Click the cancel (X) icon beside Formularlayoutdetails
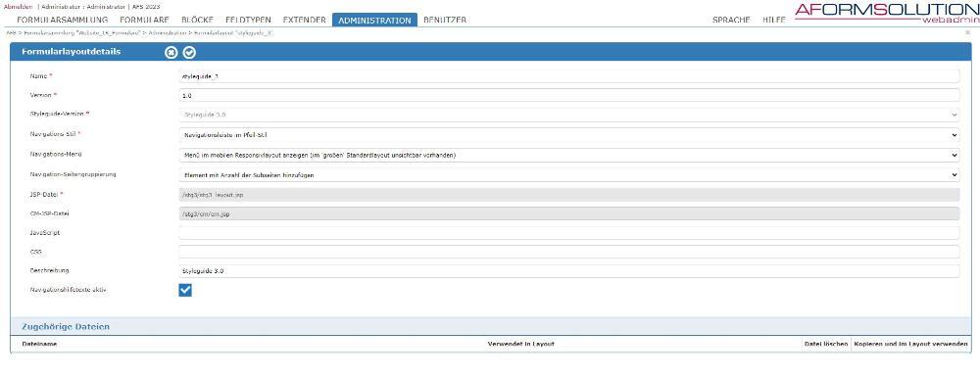Screen dimensions: 980x377 coord(171,53)
